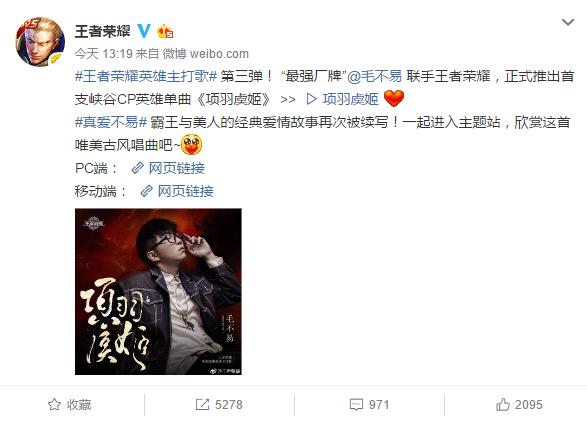Open the #王者荣耀英雄主打歌# hashtag

[x=146, y=76]
